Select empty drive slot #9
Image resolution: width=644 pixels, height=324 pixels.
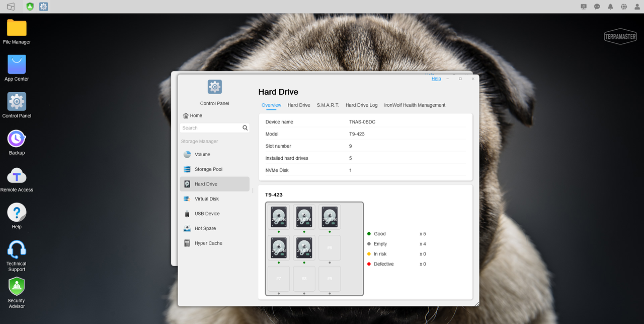point(330,279)
